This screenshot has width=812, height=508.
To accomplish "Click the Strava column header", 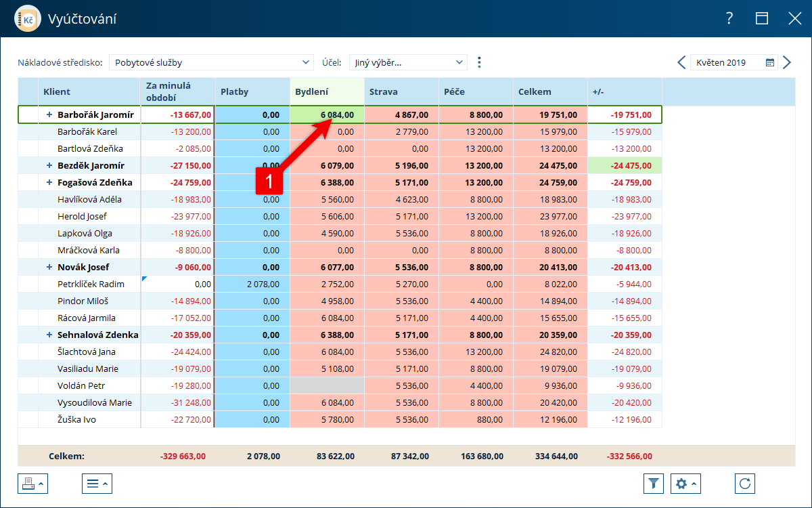I will pos(401,91).
